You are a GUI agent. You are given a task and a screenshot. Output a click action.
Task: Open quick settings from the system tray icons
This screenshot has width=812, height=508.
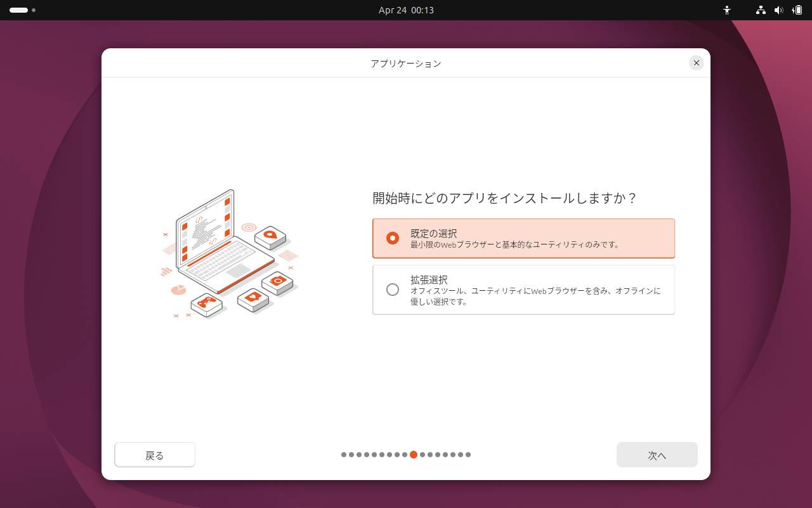coord(779,10)
